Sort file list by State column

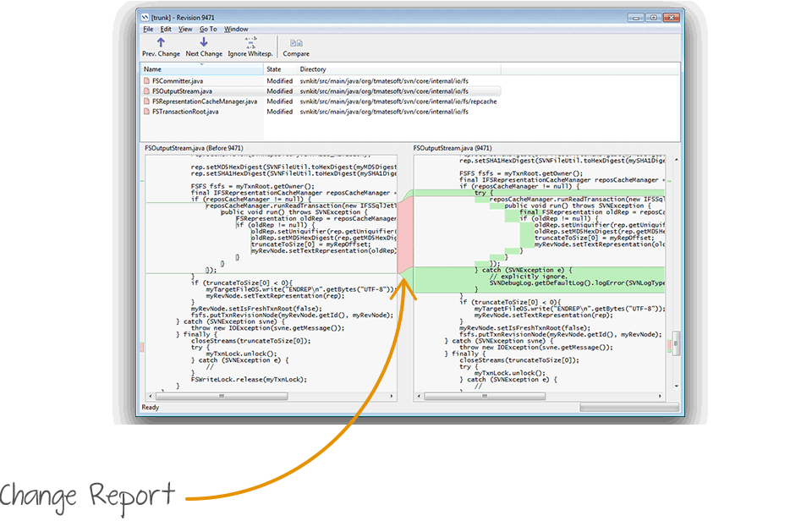(274, 69)
